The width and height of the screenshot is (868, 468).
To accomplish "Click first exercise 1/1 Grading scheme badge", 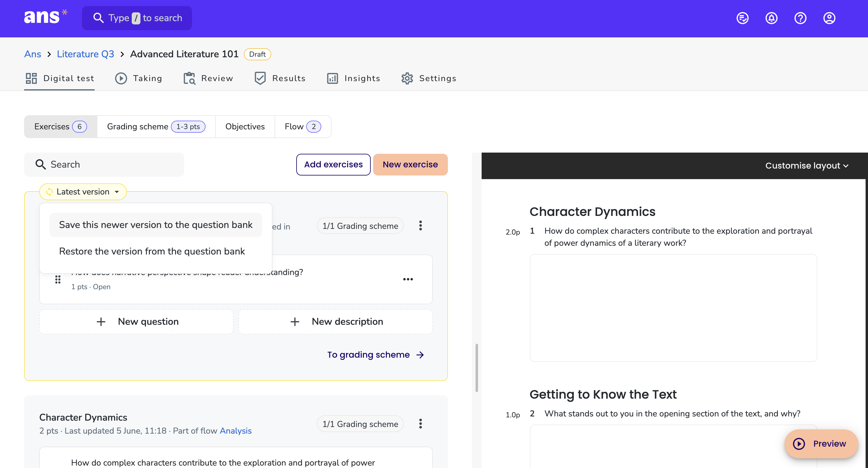I will 360,226.
